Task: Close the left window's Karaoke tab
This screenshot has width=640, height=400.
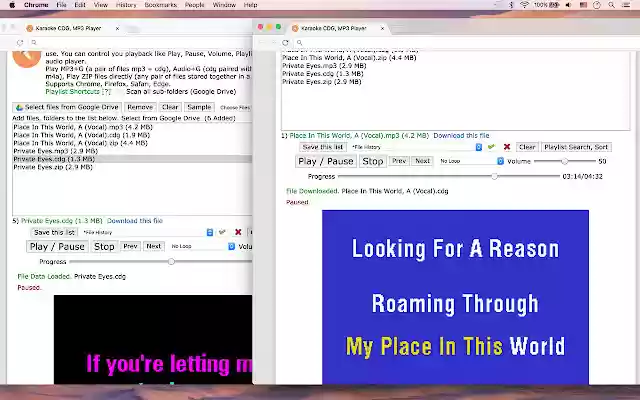Action: [x=117, y=28]
